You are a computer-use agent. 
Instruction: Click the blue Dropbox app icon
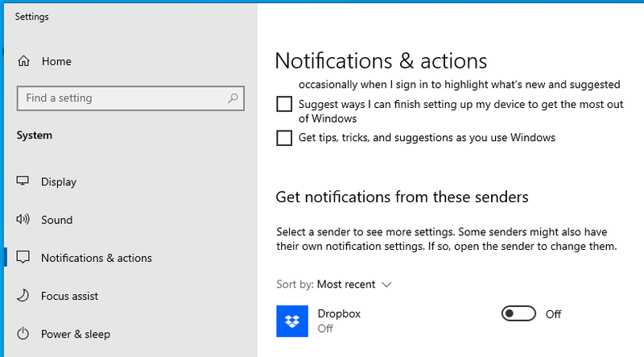[292, 321]
